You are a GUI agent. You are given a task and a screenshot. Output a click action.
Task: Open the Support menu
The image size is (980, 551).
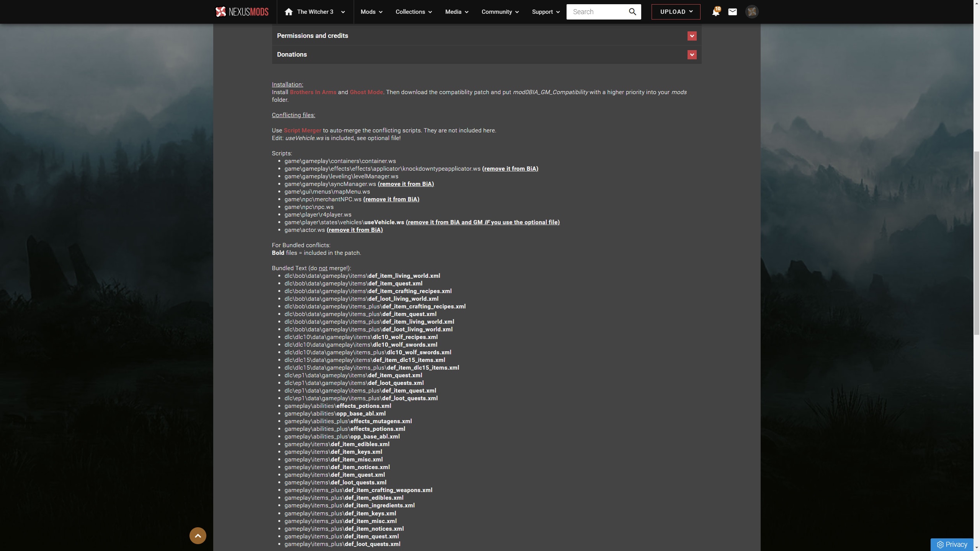pyautogui.click(x=546, y=12)
